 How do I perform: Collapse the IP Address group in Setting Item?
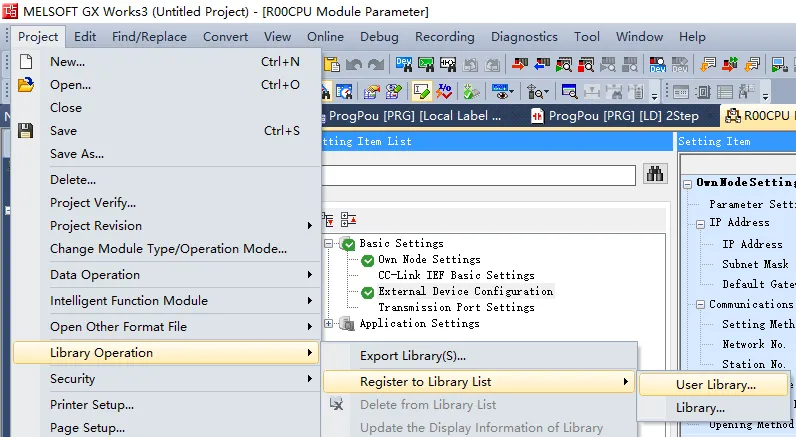[x=700, y=223]
